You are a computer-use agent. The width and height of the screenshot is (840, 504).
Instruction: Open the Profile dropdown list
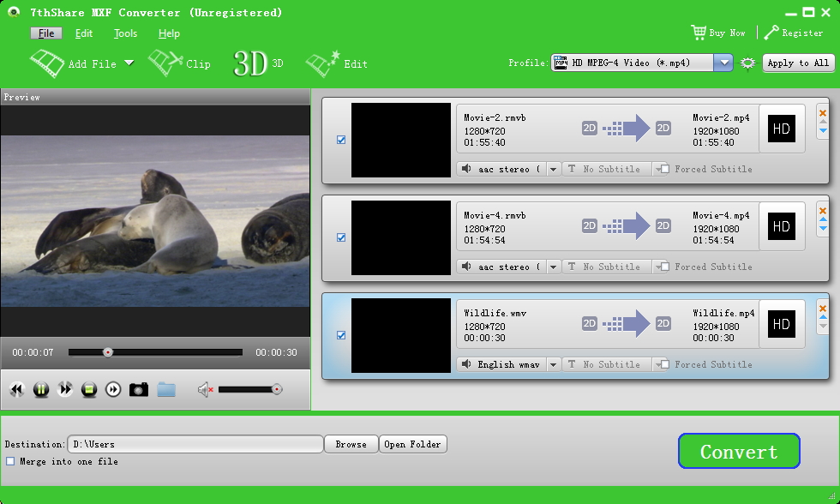[x=723, y=63]
